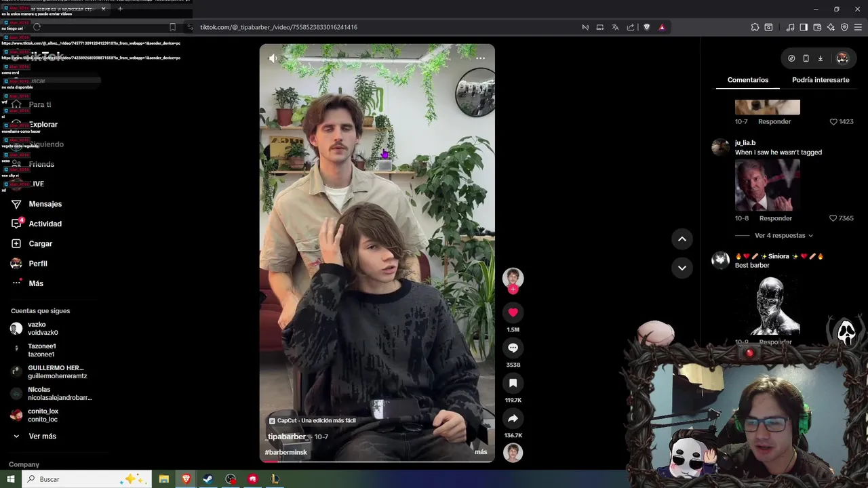
Task: Share the video with the arrow icon
Action: pos(513,418)
